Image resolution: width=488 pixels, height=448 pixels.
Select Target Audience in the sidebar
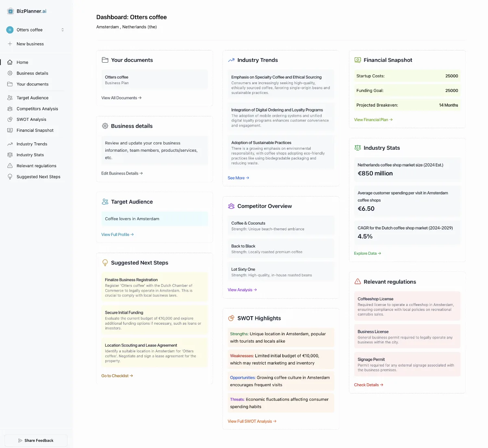[x=33, y=98]
